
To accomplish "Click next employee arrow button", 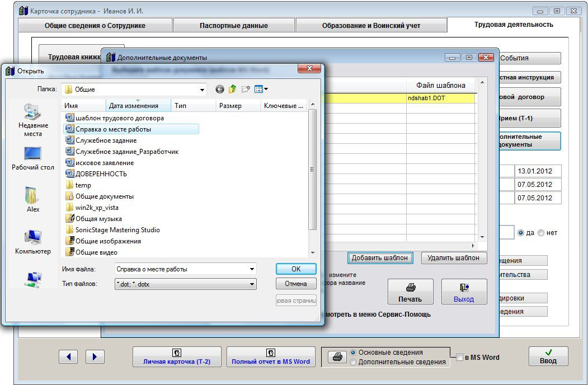I will 95,356.
